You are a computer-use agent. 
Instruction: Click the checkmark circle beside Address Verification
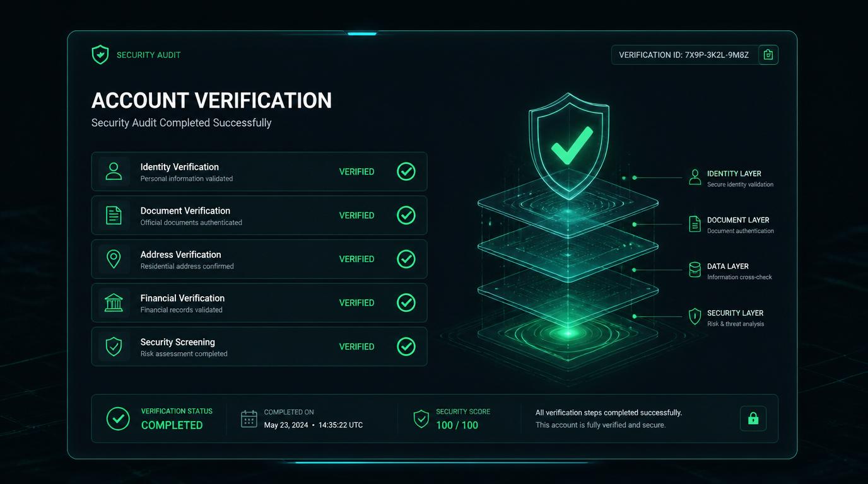tap(406, 259)
